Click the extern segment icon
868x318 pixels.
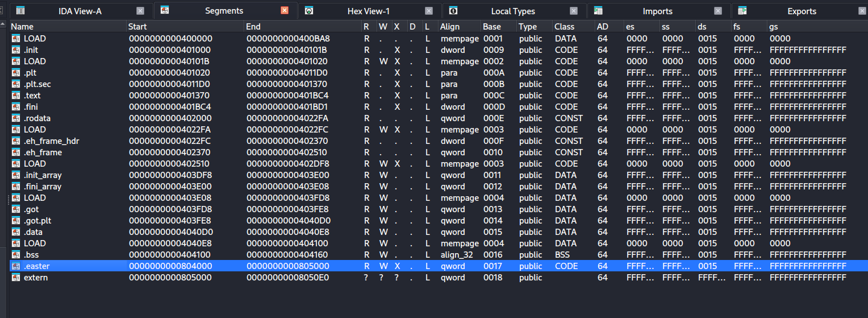click(x=16, y=278)
